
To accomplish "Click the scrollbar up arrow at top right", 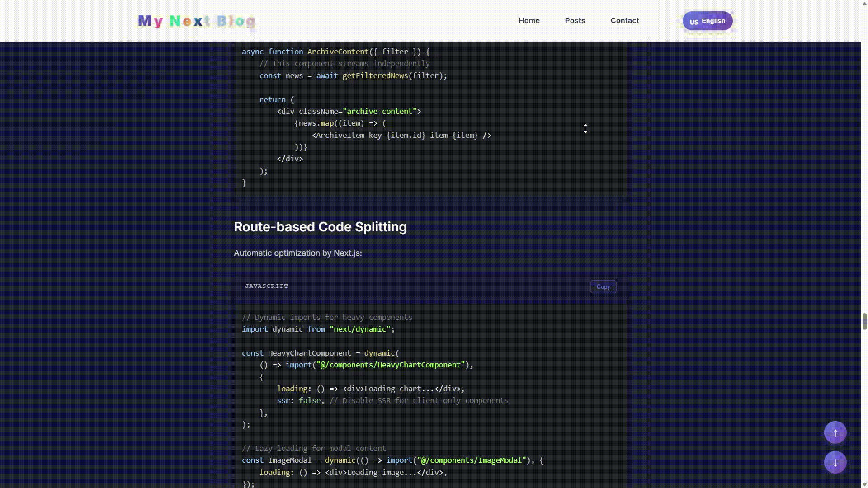I will click(864, 4).
